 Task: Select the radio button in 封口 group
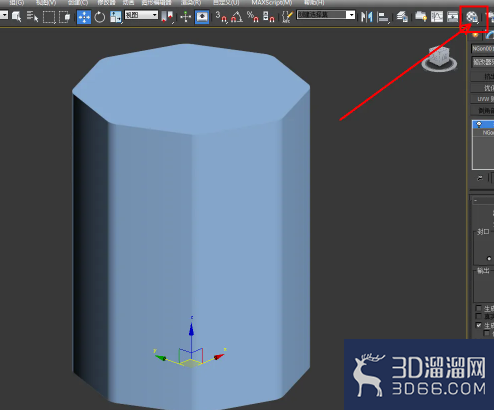click(489, 258)
